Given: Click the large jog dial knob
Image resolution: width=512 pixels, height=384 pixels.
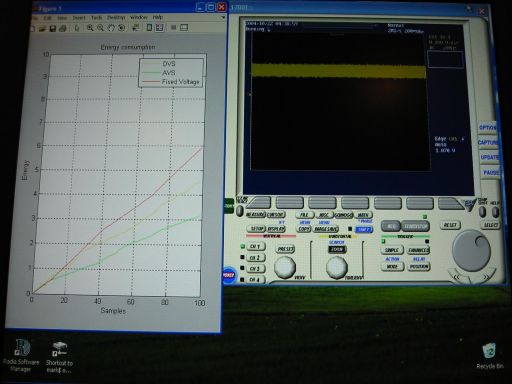Looking at the screenshot, I should point(471,250).
